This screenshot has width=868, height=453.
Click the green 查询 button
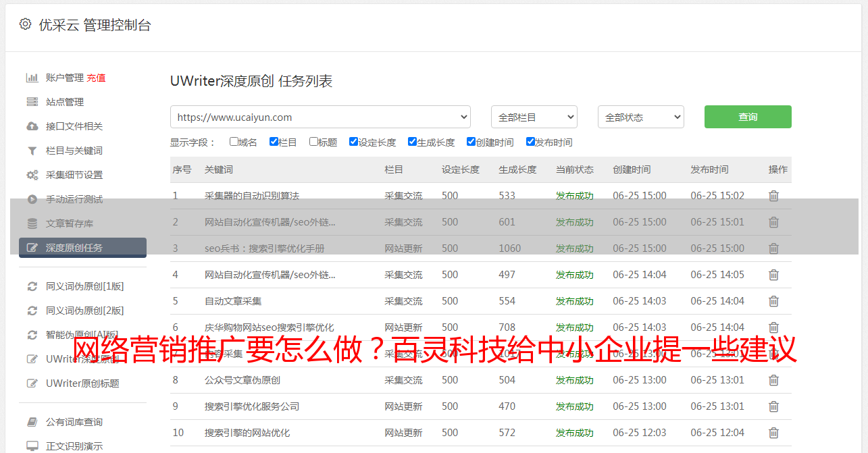(x=748, y=117)
